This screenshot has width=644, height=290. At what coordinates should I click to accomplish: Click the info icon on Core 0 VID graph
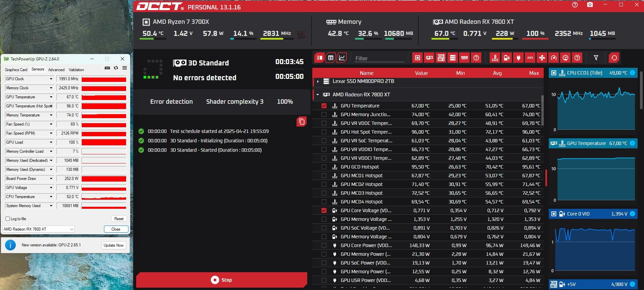(x=632, y=214)
